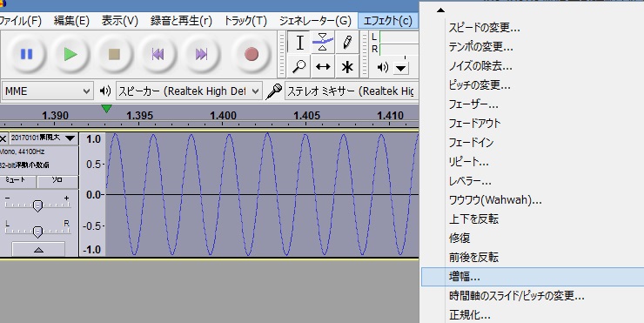644x323 pixels.
Task: Select the Multi-tool asterisk icon
Action: tap(347, 66)
